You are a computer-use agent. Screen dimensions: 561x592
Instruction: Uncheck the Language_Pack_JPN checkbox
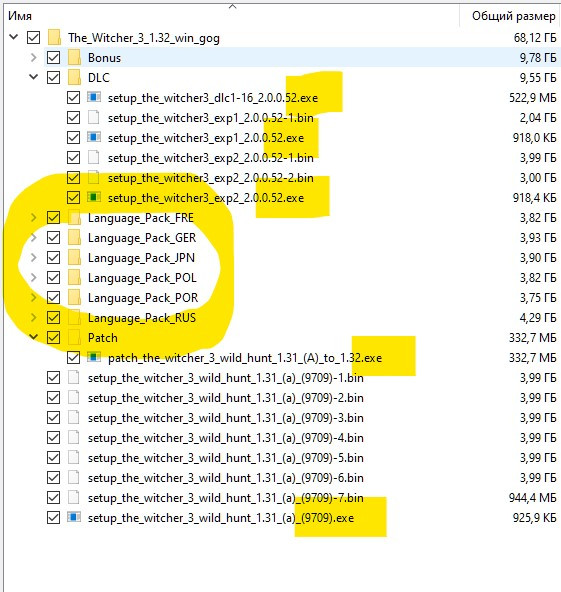click(x=53, y=257)
